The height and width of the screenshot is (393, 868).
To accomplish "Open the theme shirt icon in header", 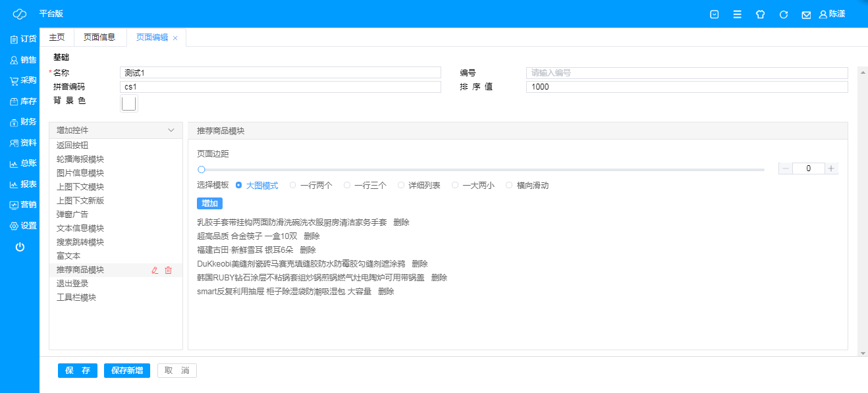I will click(760, 14).
